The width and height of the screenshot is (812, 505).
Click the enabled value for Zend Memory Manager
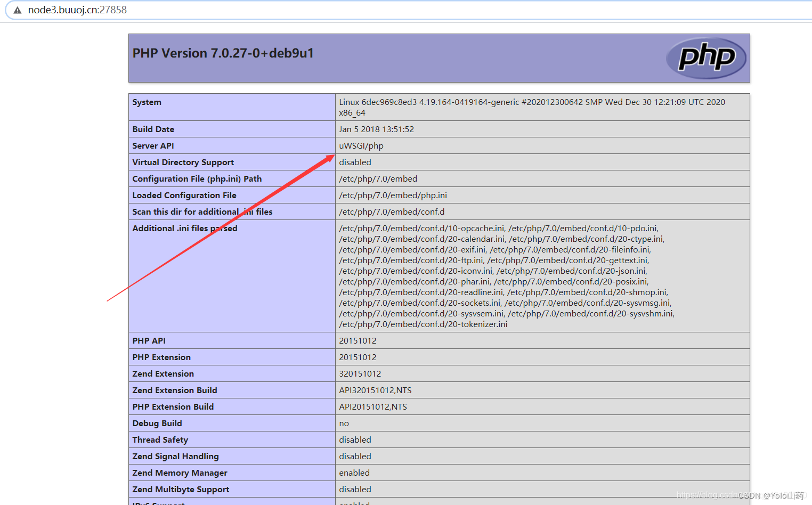click(354, 473)
